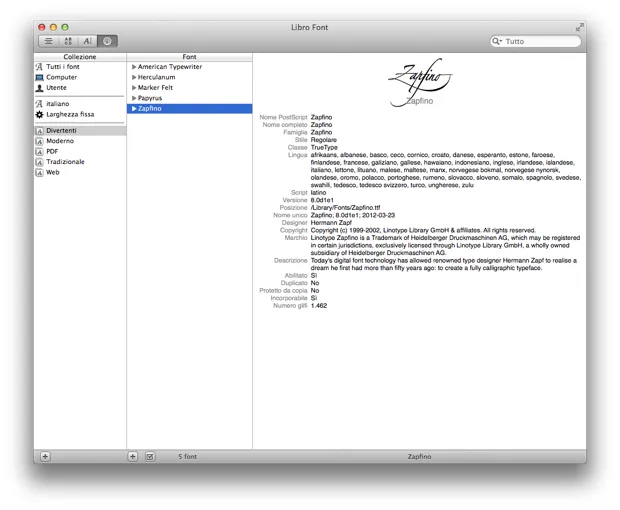
Task: Click the PDF collection icon
Action: pos(39,152)
